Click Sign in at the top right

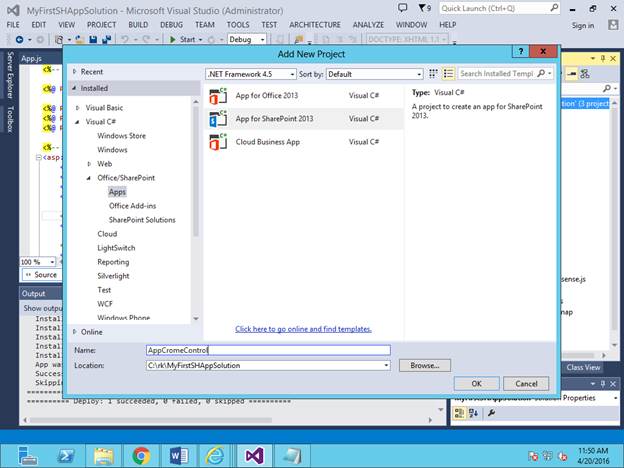point(583,25)
